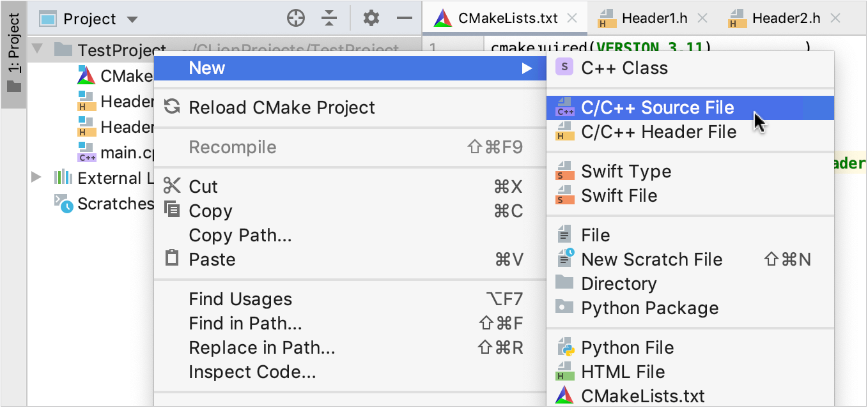868x408 pixels.
Task: Expand the External Libraries node
Action: pyautogui.click(x=36, y=178)
